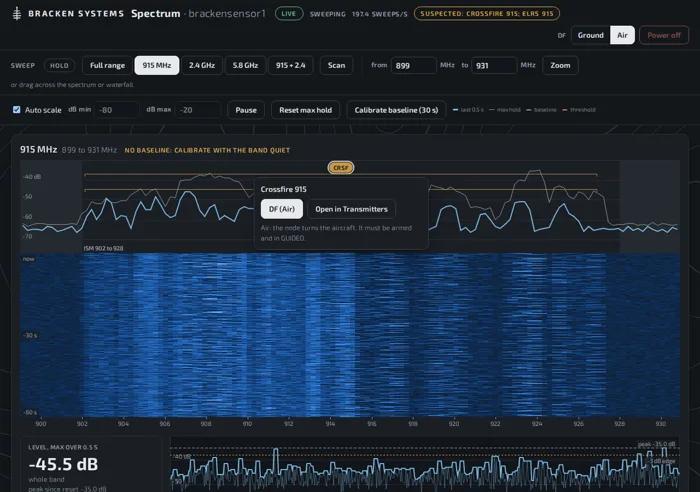Image resolution: width=700 pixels, height=492 pixels.
Task: Start Calibrate baseline (30 s)
Action: pyautogui.click(x=396, y=110)
